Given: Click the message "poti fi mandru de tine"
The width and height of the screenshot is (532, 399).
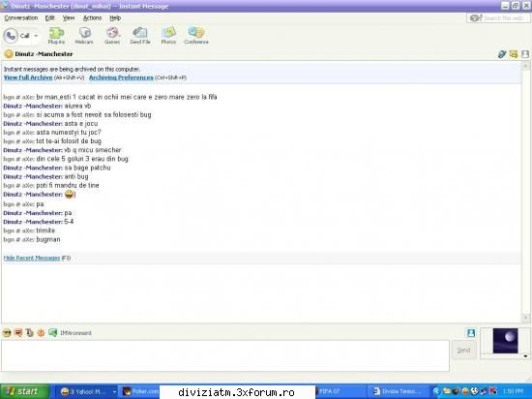Looking at the screenshot, I should pos(68,185).
